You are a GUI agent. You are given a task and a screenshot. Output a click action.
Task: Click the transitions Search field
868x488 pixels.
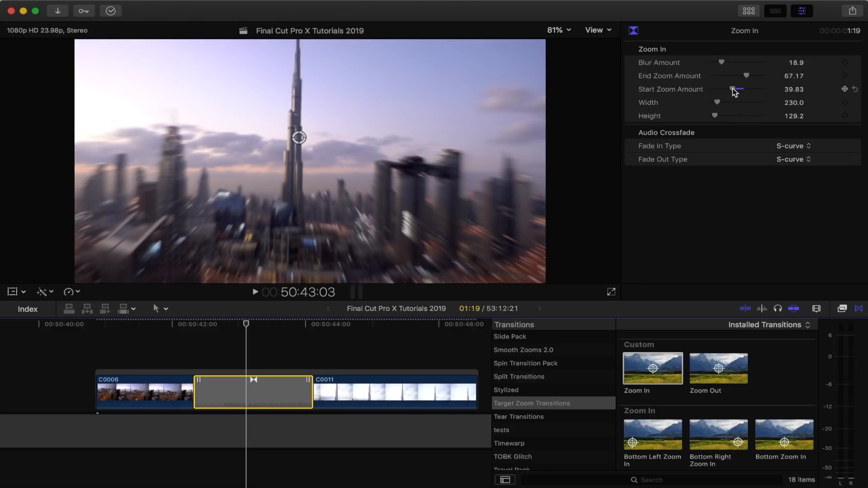click(x=652, y=480)
